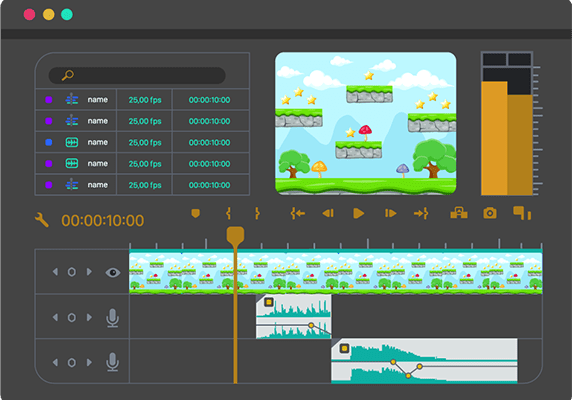Open settings with the wrench icon
The width and height of the screenshot is (572, 400).
[42, 220]
